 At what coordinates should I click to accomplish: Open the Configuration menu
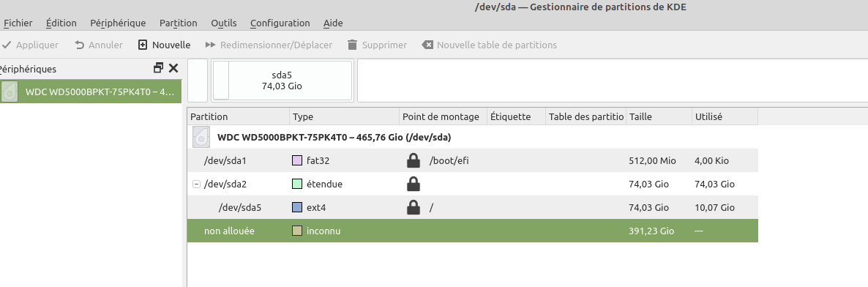tap(280, 23)
